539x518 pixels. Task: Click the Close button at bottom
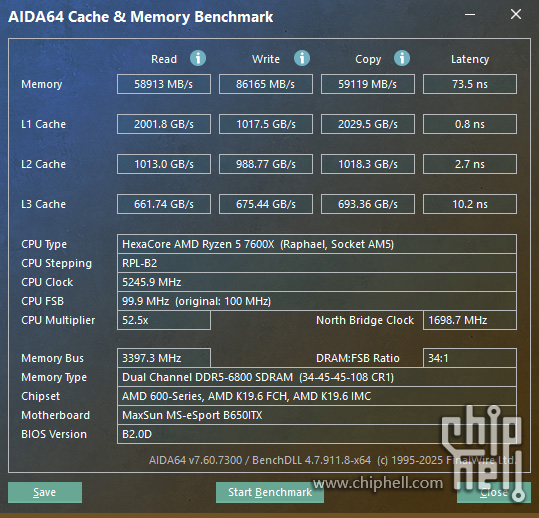pos(494,492)
